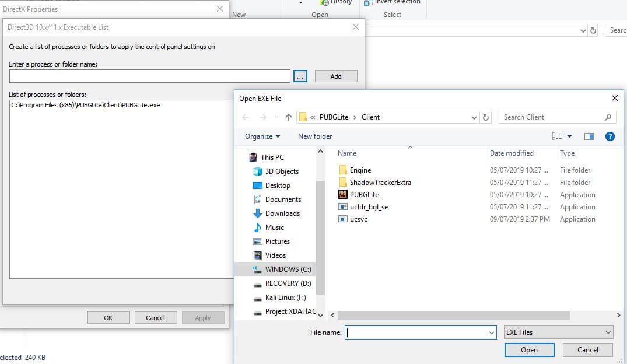The height and width of the screenshot is (364, 627).
Task: Click the horizontal scrollbar thumb in file list
Action: click(x=453, y=315)
